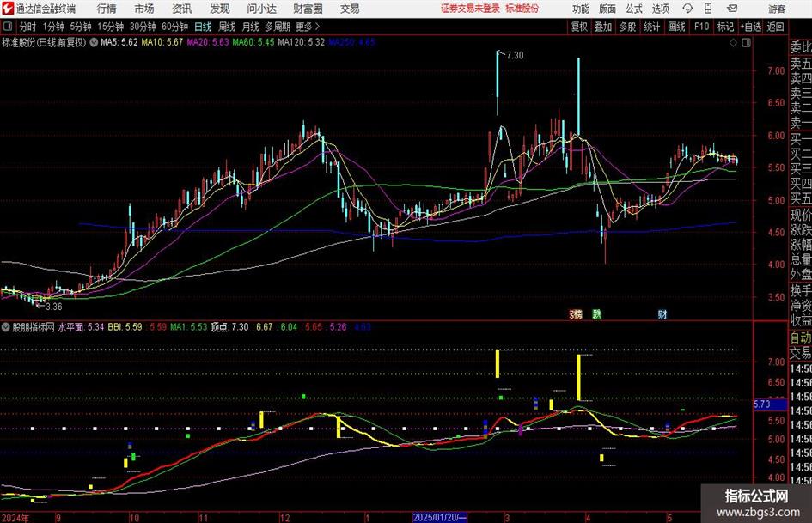This screenshot has width=812, height=523.
Task: Toggle 叠加 overlay on the chart
Action: pyautogui.click(x=603, y=27)
